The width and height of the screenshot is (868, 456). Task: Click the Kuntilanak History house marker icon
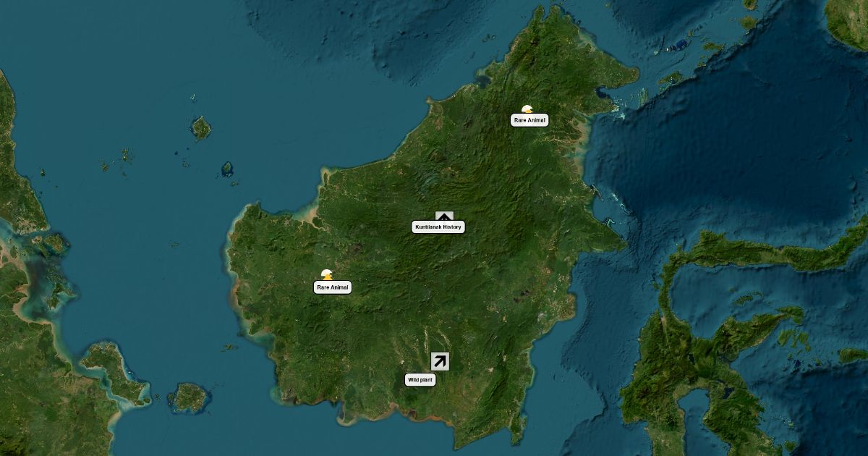point(444,216)
